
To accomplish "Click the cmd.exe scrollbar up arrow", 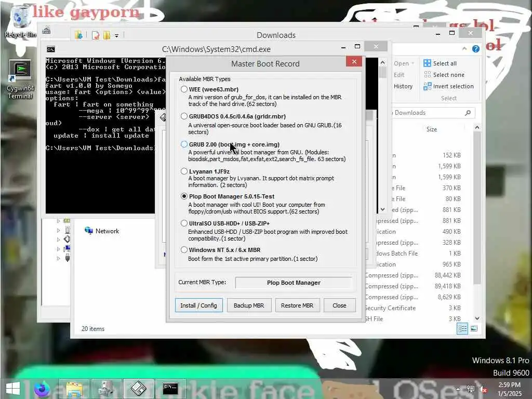I will 383,62.
